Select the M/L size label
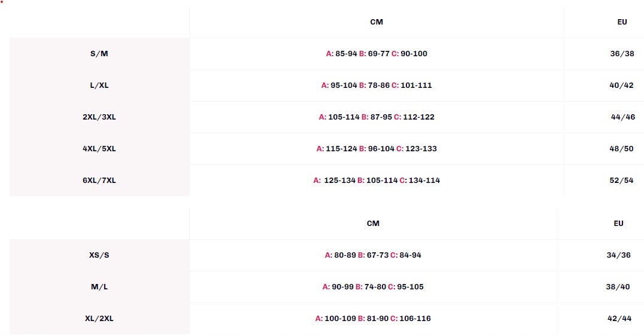Screen dimensions: 644x336 tap(99, 287)
